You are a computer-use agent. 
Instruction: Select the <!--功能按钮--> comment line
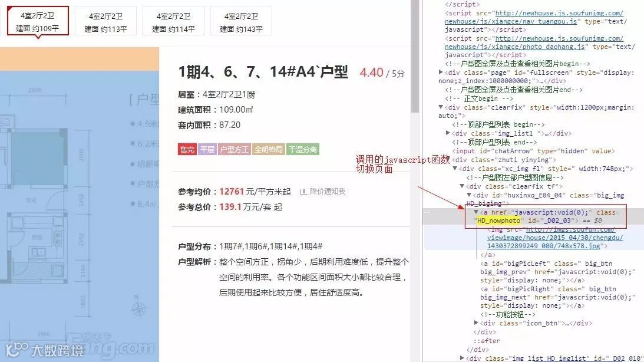click(x=508, y=314)
